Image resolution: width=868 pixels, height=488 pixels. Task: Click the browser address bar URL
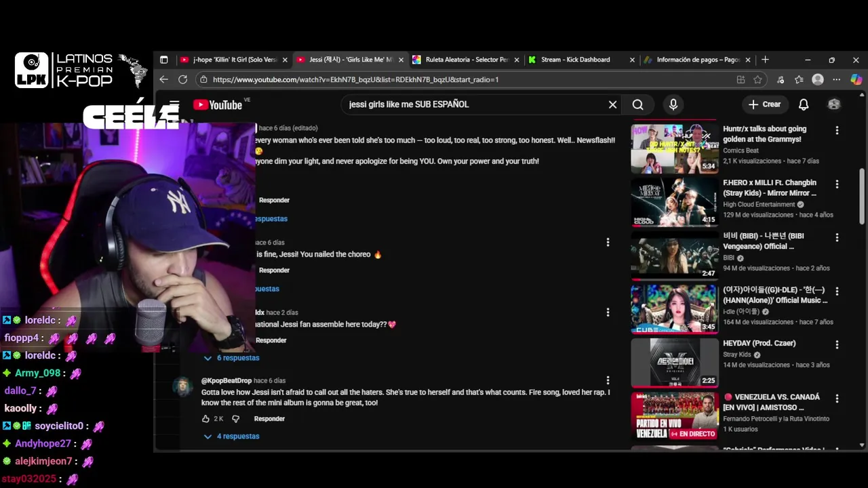coord(355,79)
